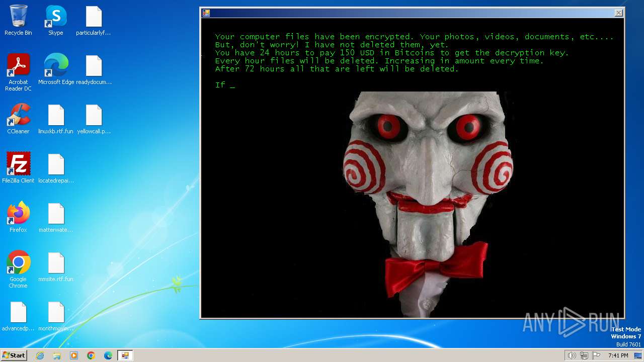
Task: Click the line about paying 150 USD
Action: pos(391,53)
